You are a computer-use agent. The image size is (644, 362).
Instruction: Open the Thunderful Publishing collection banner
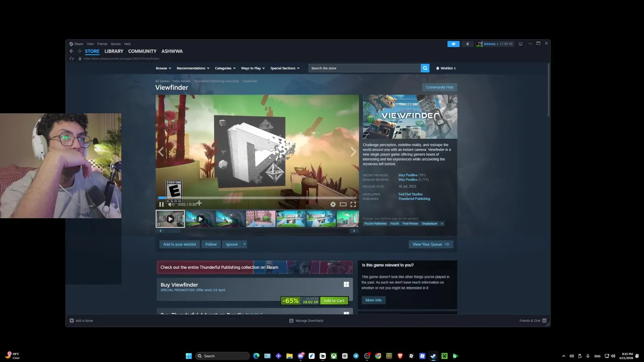(x=255, y=267)
